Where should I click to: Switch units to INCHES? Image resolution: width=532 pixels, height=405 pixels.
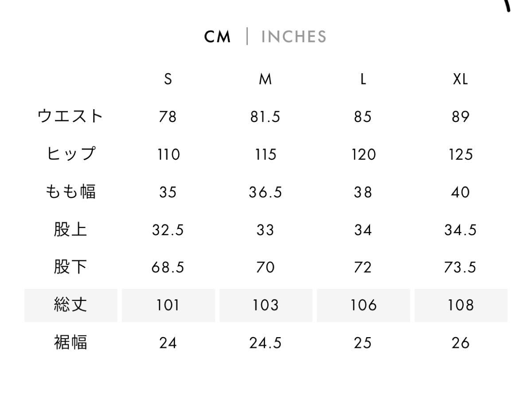tap(293, 37)
